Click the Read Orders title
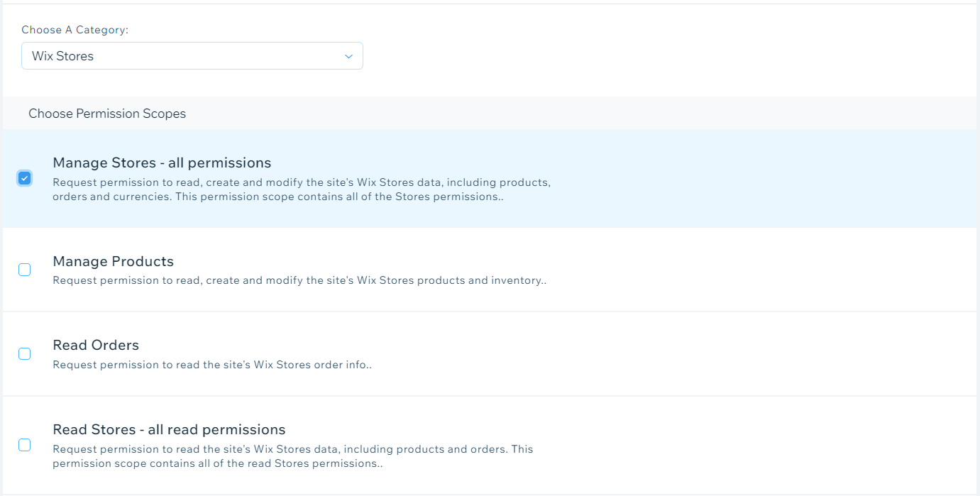 click(96, 345)
